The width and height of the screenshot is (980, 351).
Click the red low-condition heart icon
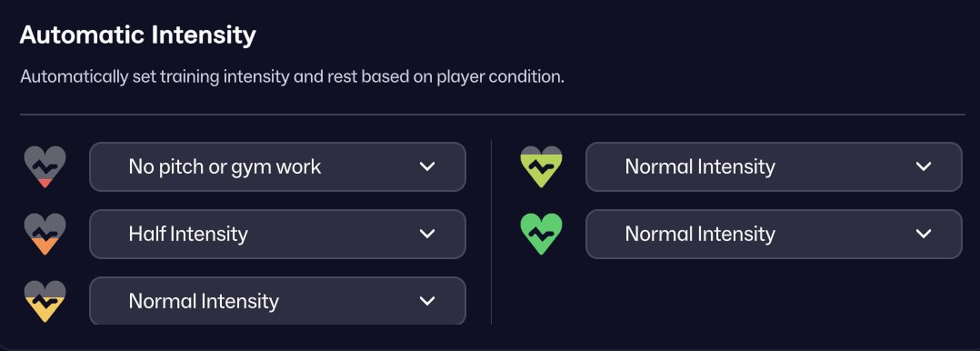pyautogui.click(x=45, y=167)
